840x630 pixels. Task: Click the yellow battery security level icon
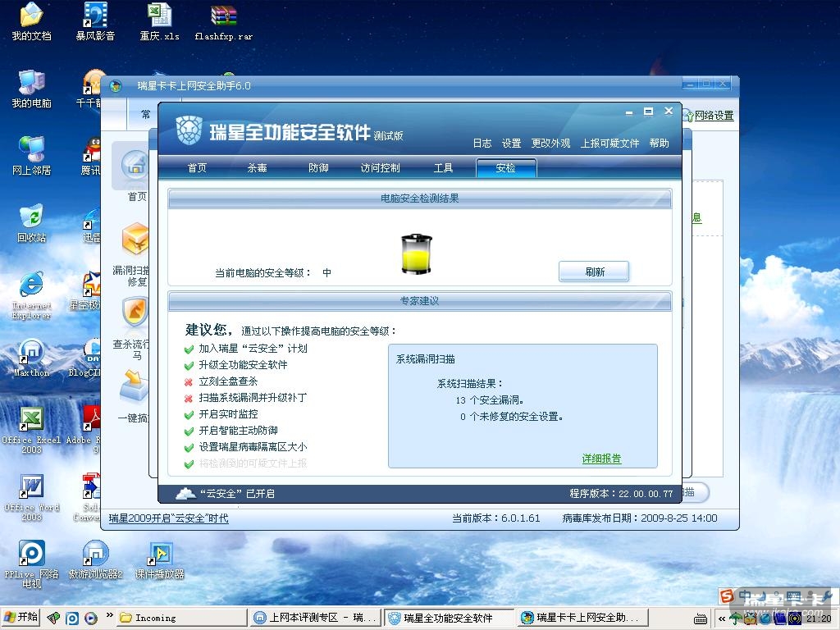tap(416, 254)
